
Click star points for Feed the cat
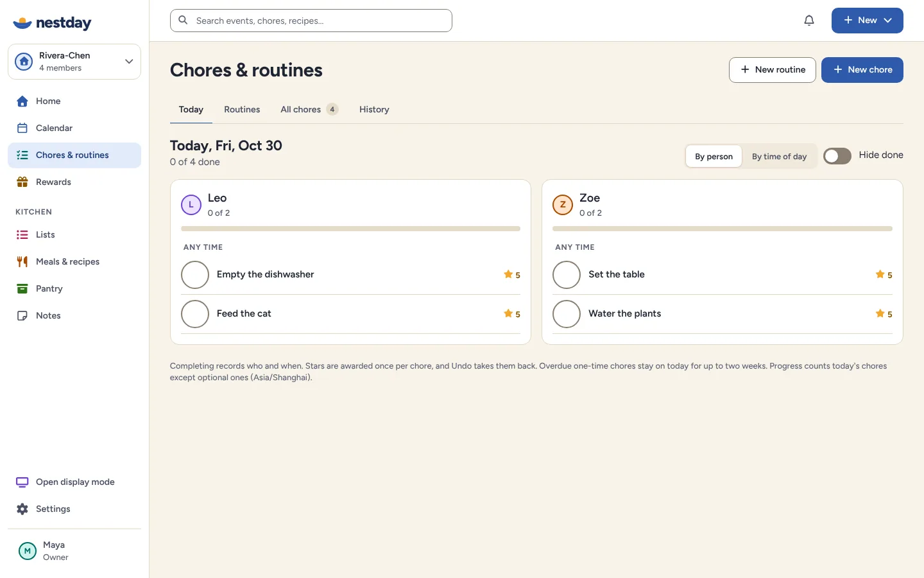pos(512,314)
